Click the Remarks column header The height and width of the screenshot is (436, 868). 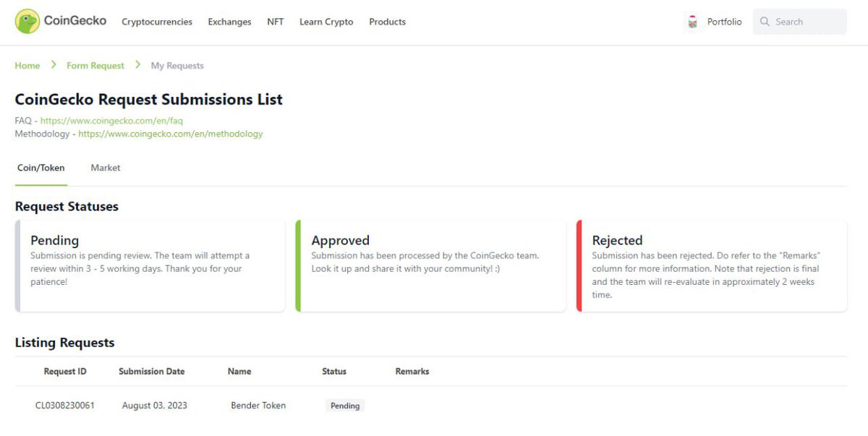(x=412, y=372)
